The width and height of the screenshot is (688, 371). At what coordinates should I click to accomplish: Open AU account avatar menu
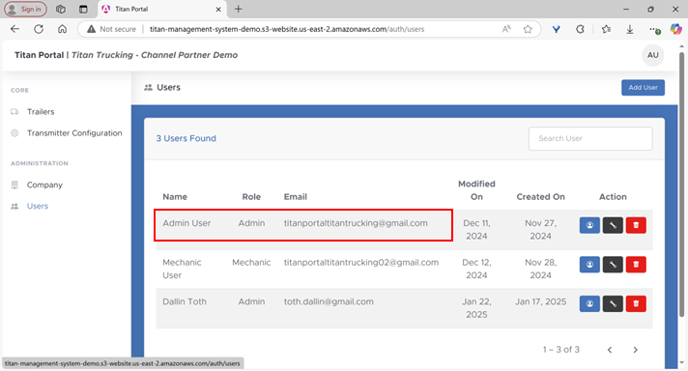click(652, 55)
